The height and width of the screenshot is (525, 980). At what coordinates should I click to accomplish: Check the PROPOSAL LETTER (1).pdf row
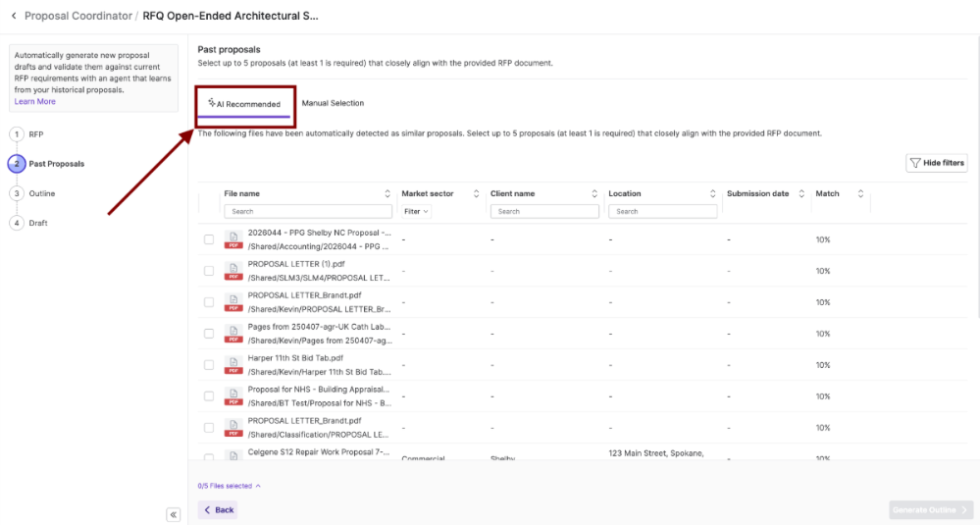209,271
